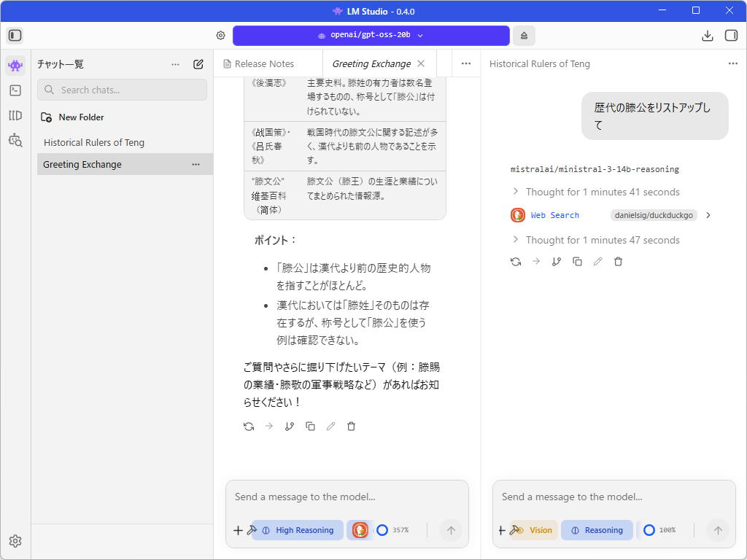Open the Developer terminal panel
The image size is (747, 560).
click(x=15, y=90)
